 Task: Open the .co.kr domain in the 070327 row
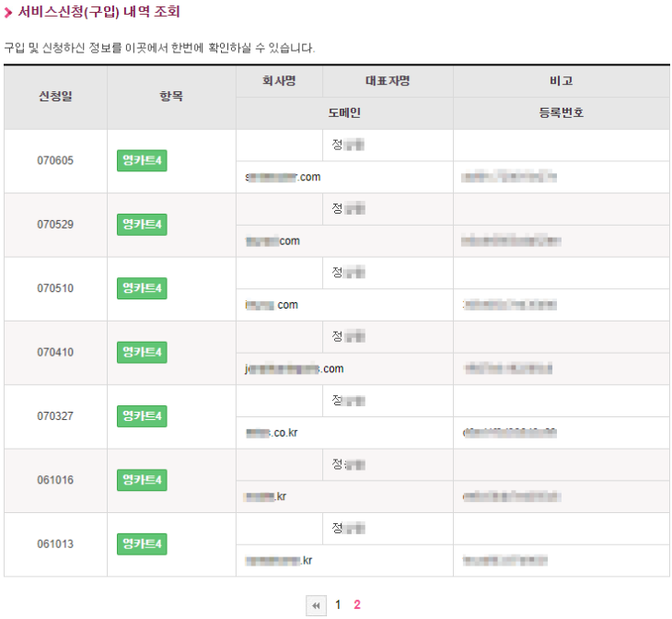click(272, 433)
